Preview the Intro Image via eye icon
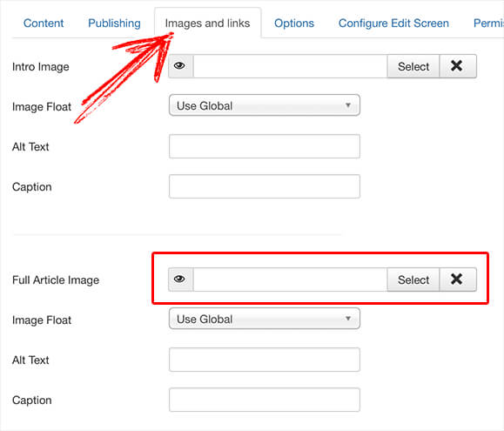Image resolution: width=504 pixels, height=431 pixels. click(181, 66)
